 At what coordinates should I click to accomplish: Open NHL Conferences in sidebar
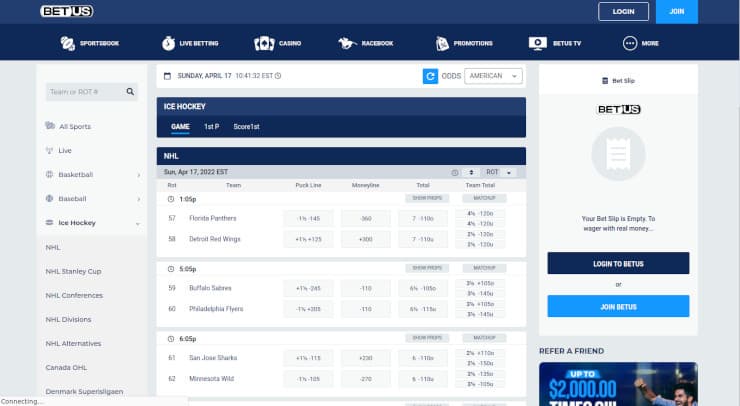click(74, 296)
